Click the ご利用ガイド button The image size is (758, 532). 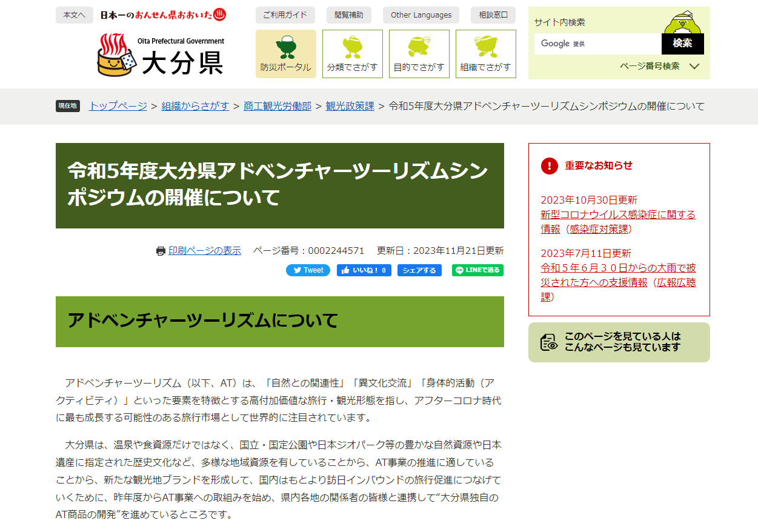(x=286, y=15)
